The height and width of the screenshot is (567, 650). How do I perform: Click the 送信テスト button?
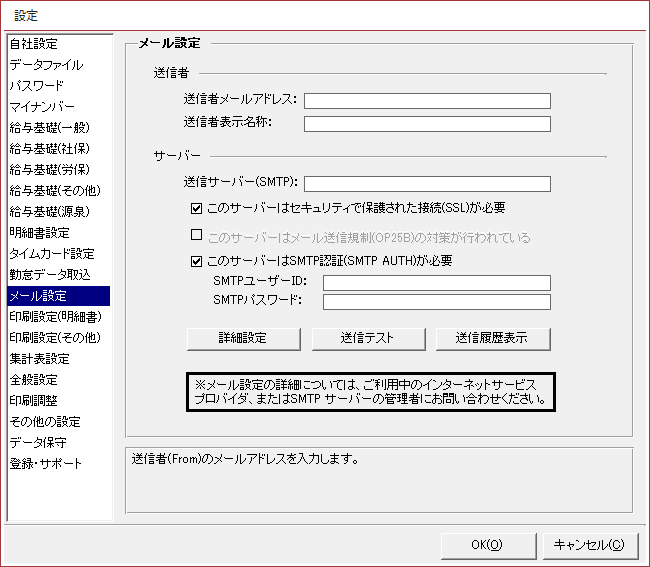coord(368,339)
